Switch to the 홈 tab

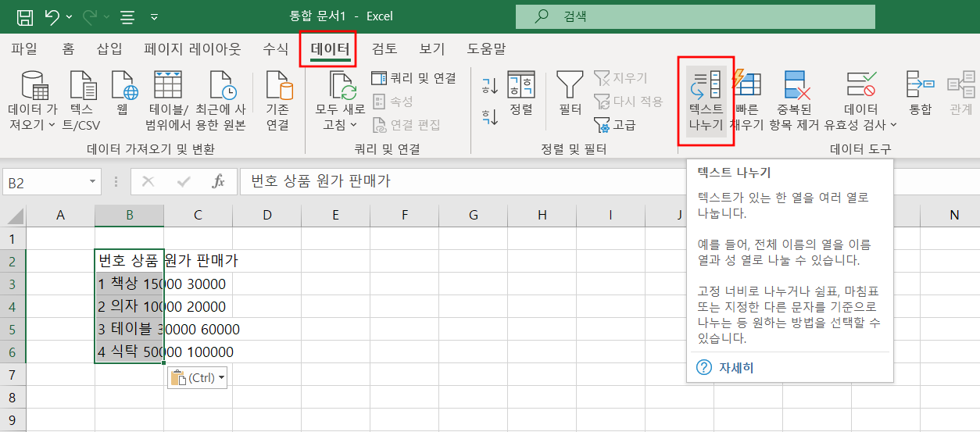[x=68, y=48]
